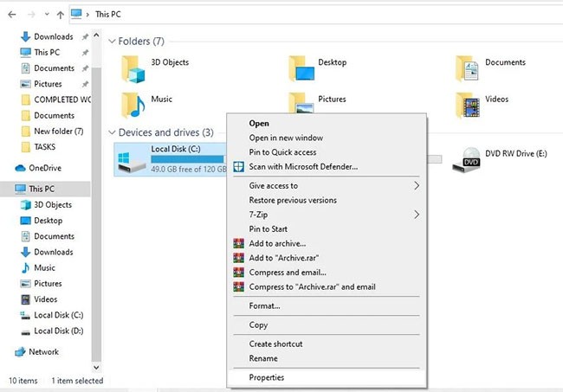Click the Network icon in navigation pane
The height and width of the screenshot is (392, 563).
[x=21, y=352]
